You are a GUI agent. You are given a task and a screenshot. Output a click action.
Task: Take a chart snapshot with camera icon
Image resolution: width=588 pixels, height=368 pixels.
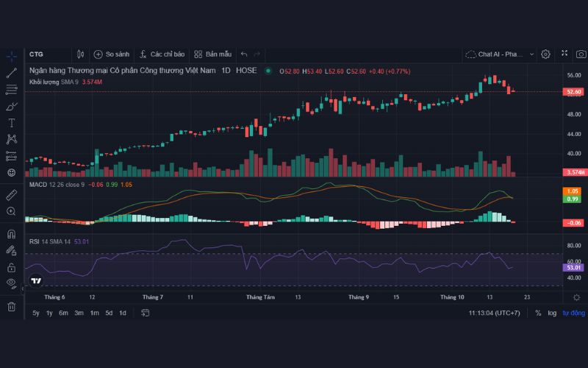[581, 54]
